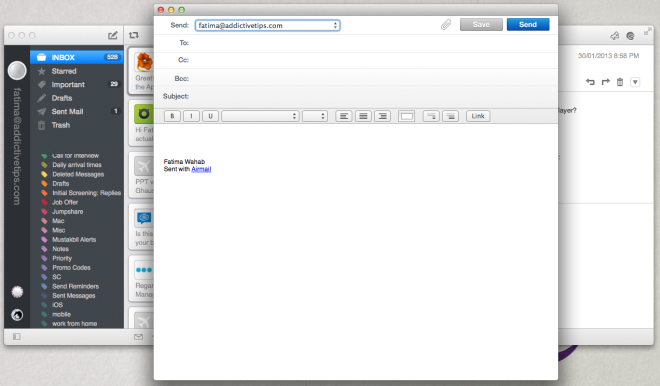
Task: Select the Job Offer label
Action: click(x=65, y=202)
